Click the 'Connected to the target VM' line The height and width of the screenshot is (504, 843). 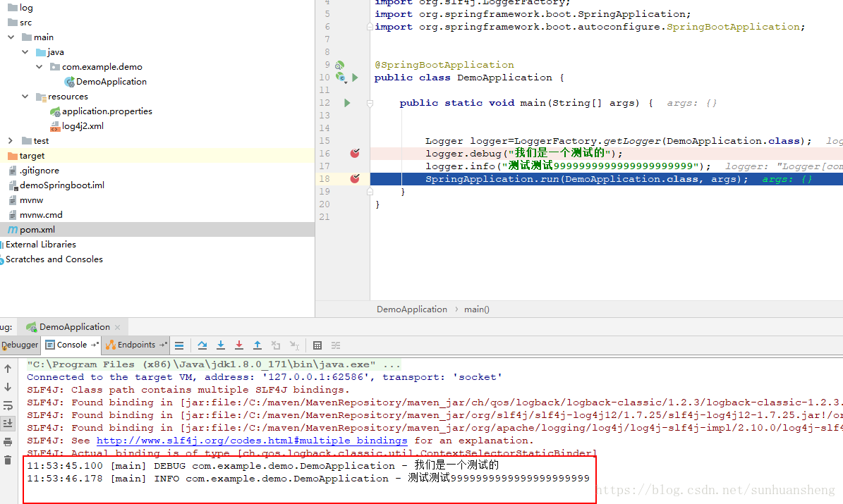pos(265,377)
